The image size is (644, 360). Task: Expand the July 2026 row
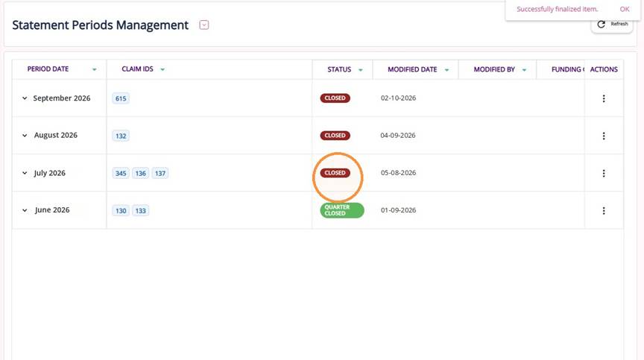[x=25, y=173]
